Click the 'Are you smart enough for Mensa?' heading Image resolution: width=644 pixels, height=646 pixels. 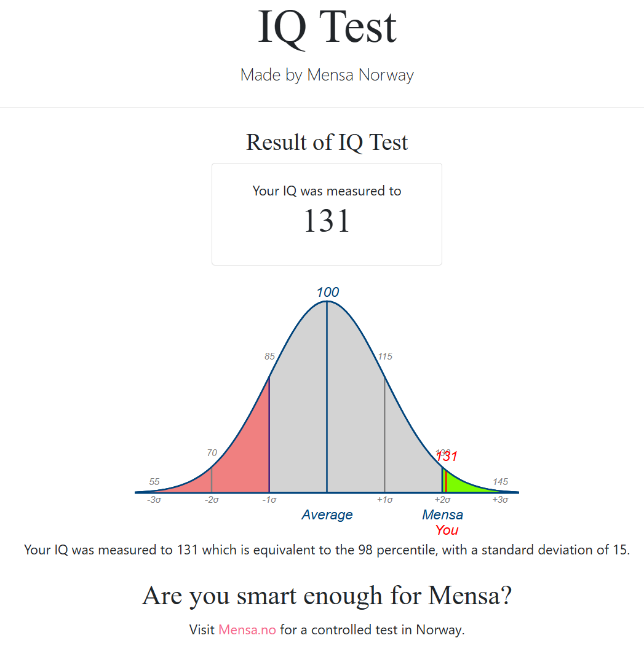(x=327, y=596)
